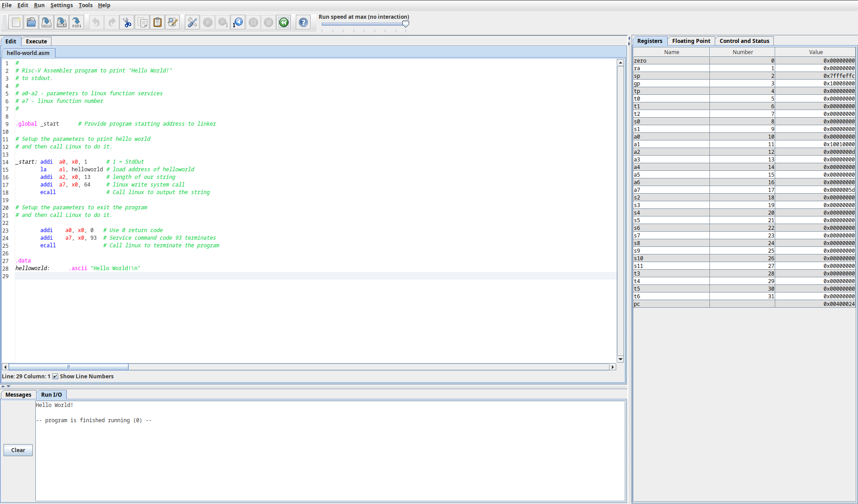Place cursor on empty editor line 29

pyautogui.click(x=316, y=276)
